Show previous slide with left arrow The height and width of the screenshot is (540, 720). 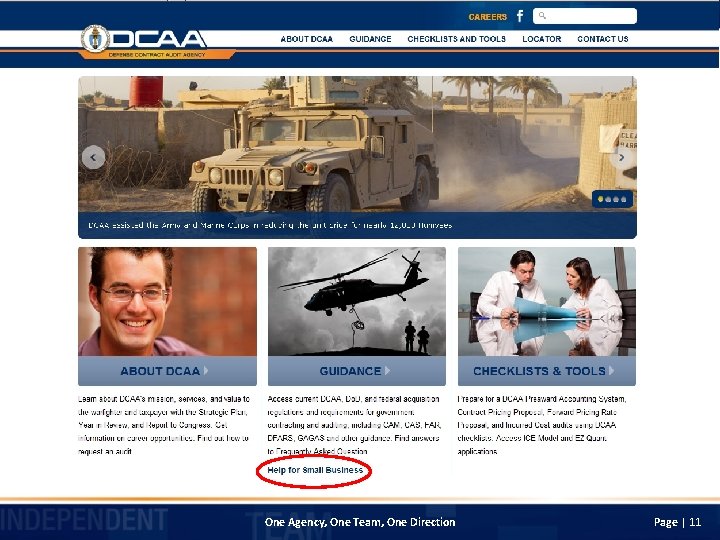point(93,157)
